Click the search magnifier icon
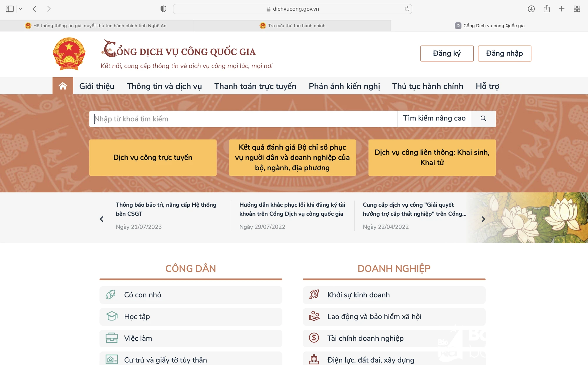 483,118
